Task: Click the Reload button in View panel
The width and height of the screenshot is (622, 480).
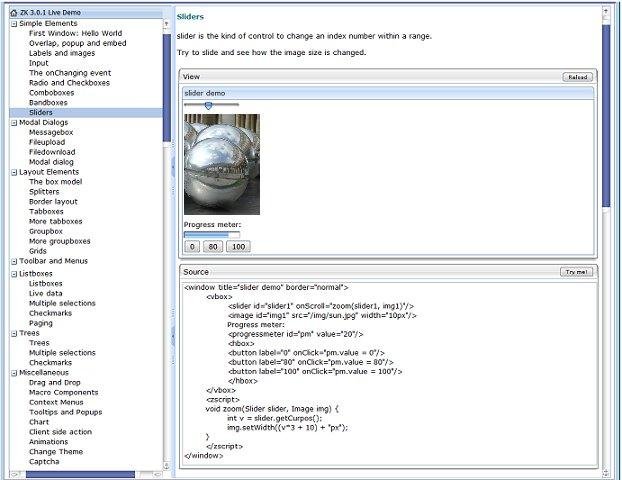Action: [x=578, y=77]
